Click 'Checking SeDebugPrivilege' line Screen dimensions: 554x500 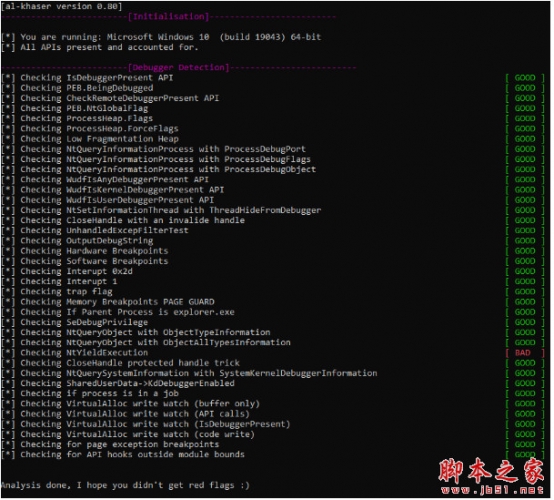coord(75,322)
